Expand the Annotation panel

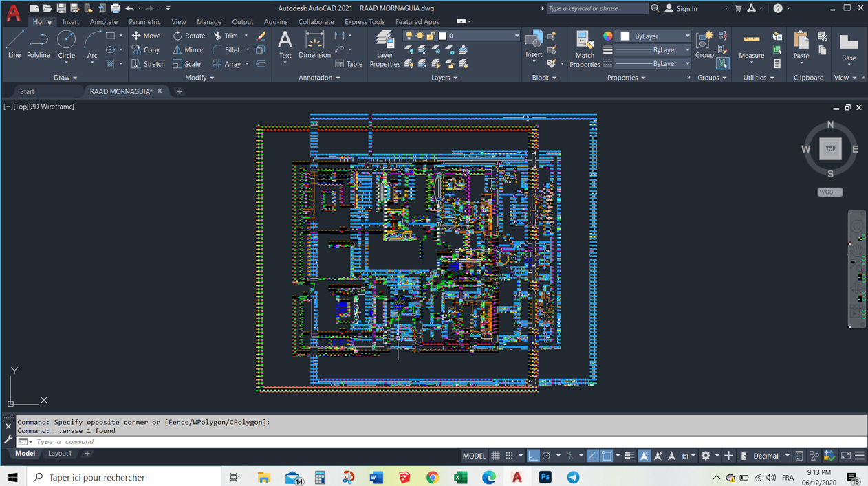pos(319,78)
